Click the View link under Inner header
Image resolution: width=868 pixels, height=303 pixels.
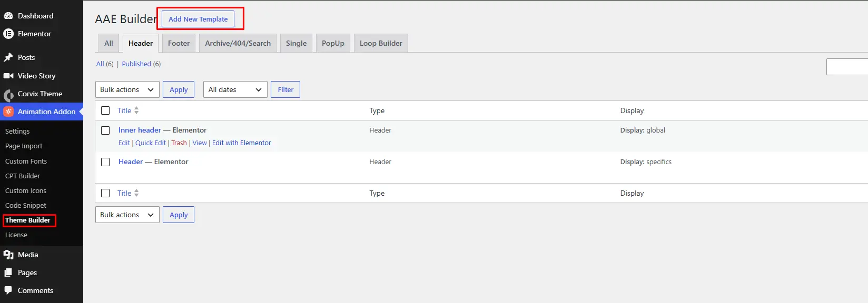(200, 143)
